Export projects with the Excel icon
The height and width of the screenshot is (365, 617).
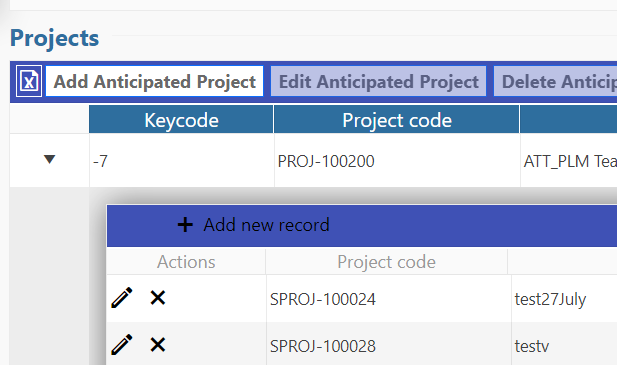click(x=29, y=81)
